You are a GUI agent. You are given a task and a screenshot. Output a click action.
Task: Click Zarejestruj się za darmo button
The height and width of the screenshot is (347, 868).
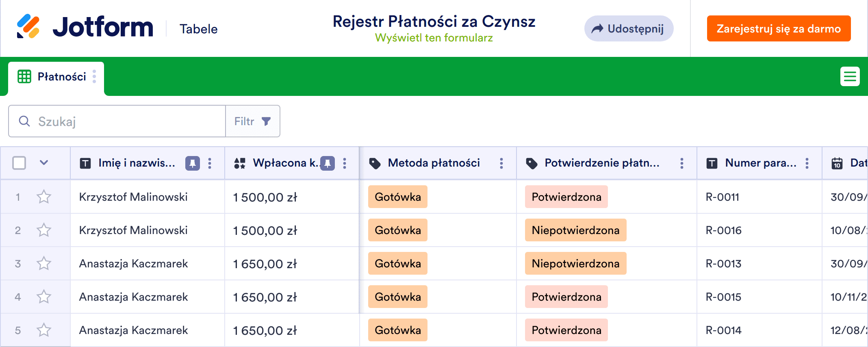[x=778, y=29]
